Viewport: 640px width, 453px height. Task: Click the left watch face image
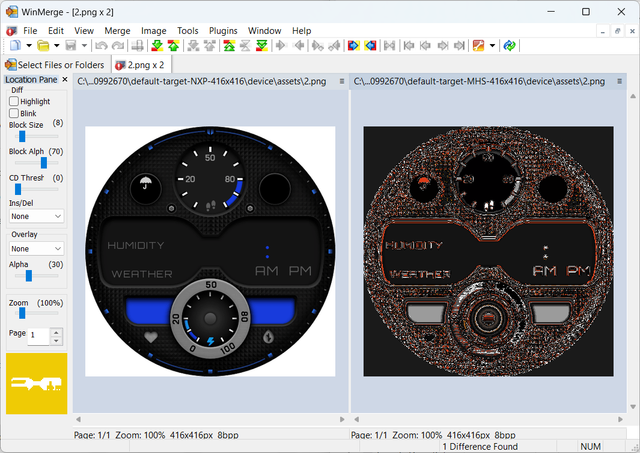(x=210, y=251)
